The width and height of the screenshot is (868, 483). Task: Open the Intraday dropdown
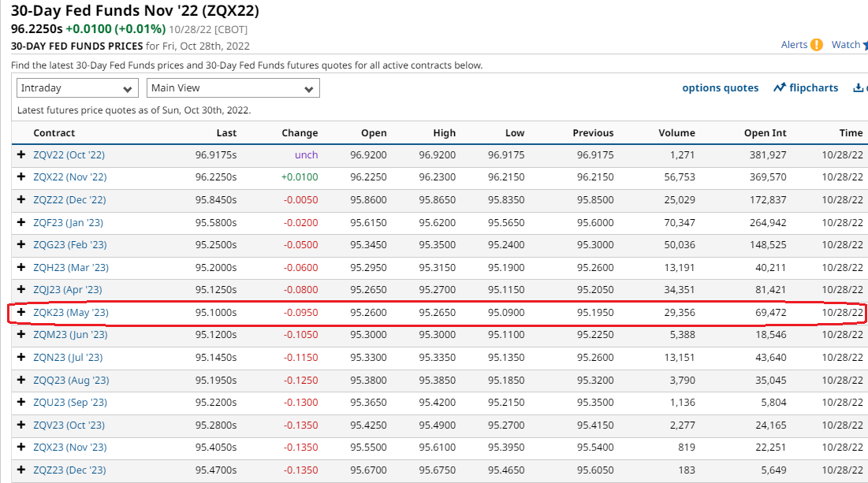point(77,88)
